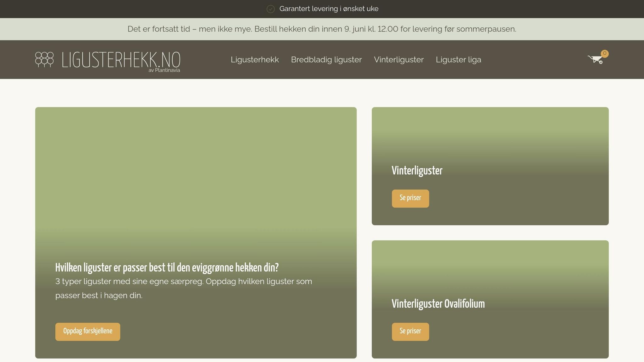Click the guaranteed delivery checkmark icon

point(270,9)
